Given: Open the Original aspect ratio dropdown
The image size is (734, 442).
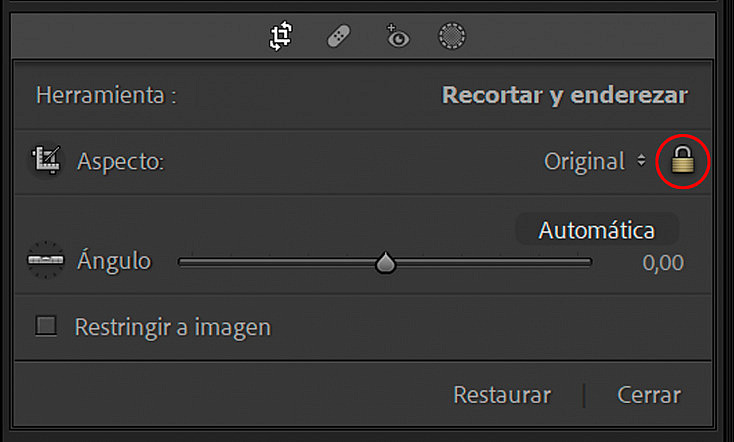Looking at the screenshot, I should (595, 162).
